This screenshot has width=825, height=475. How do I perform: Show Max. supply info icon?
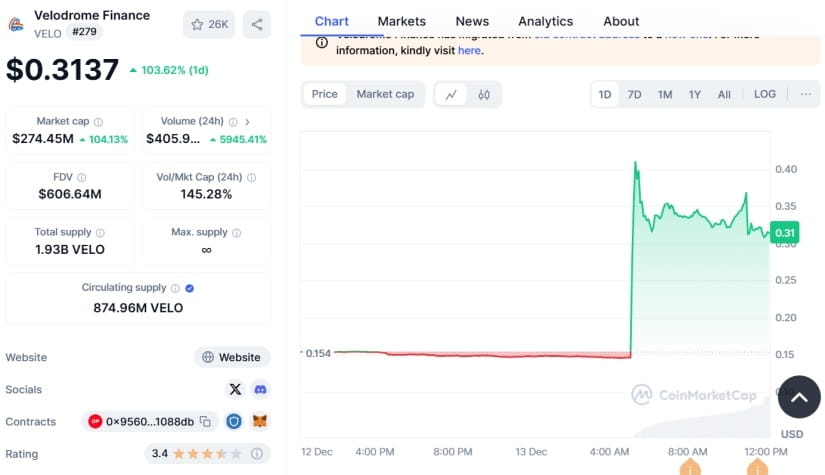coord(237,233)
